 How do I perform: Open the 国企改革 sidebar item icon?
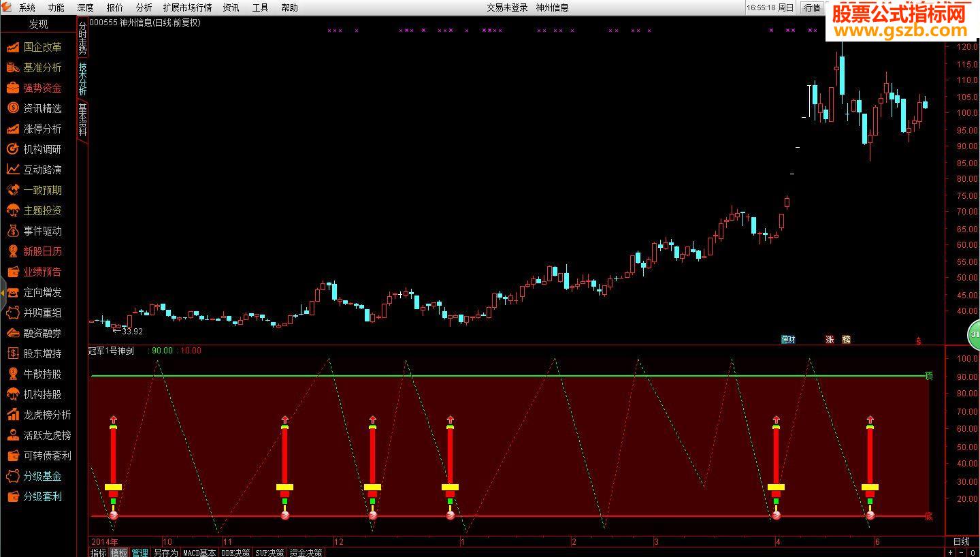point(13,47)
